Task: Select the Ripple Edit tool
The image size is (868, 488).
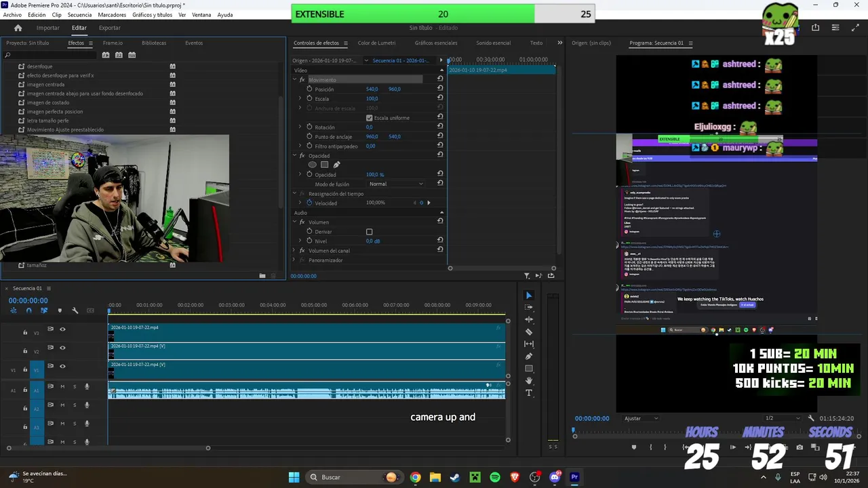Action: [x=529, y=320]
